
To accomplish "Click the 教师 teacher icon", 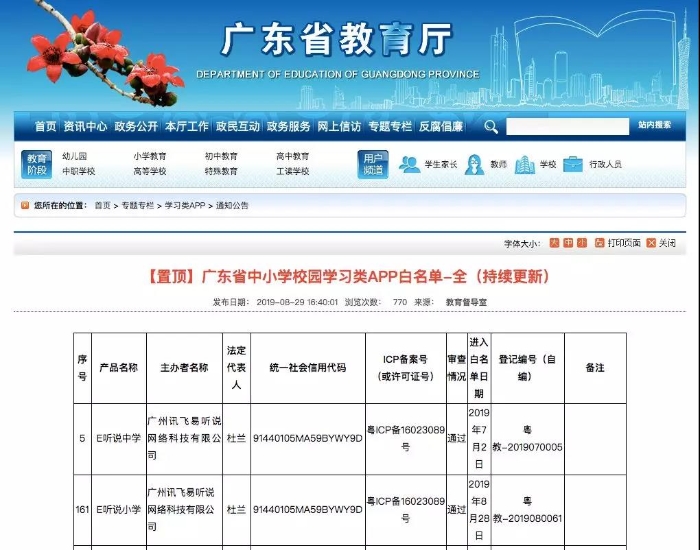I will coord(474,165).
